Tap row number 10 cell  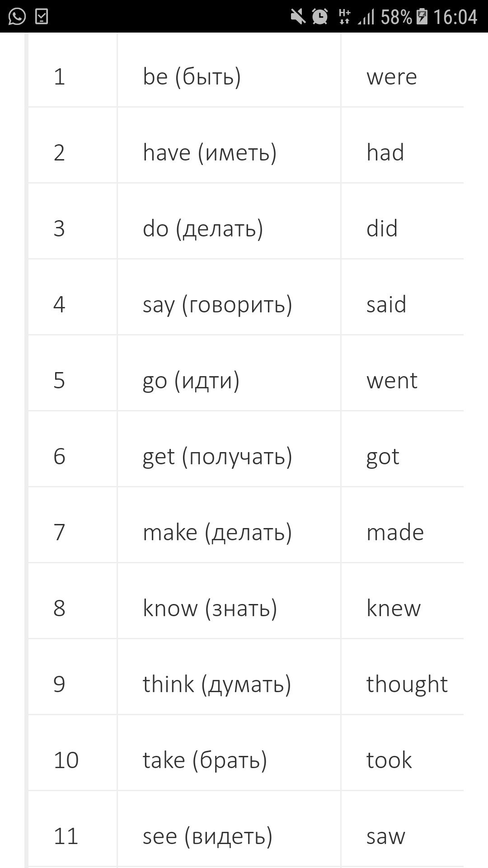[72, 753]
